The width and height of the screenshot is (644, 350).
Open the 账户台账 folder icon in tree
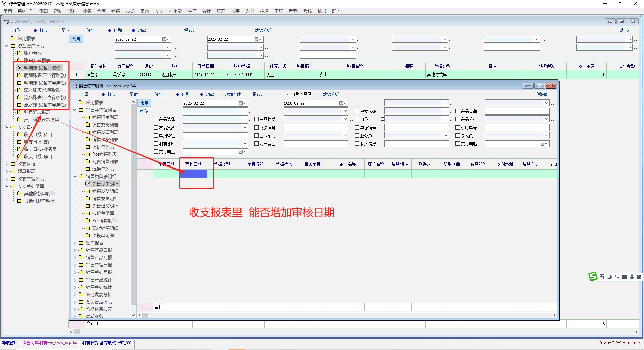[19, 53]
